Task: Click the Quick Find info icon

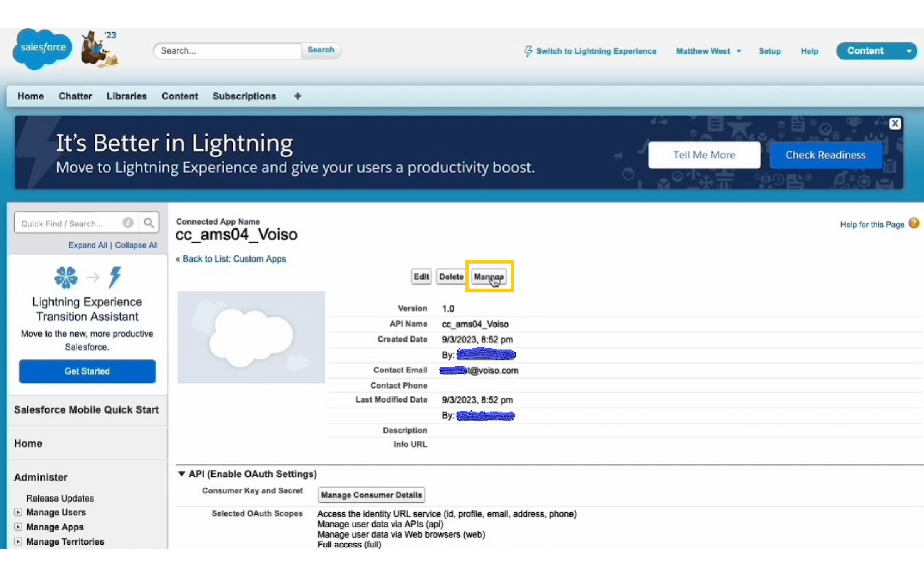Action: tap(128, 223)
